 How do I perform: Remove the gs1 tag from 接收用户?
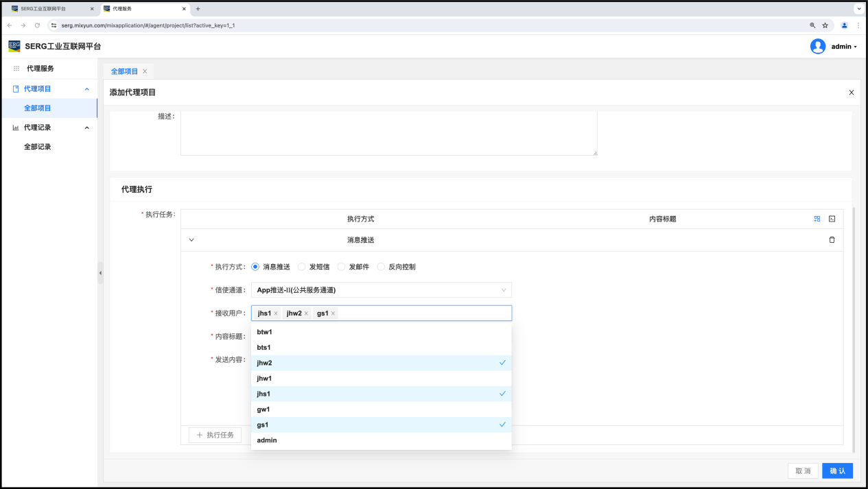333,313
